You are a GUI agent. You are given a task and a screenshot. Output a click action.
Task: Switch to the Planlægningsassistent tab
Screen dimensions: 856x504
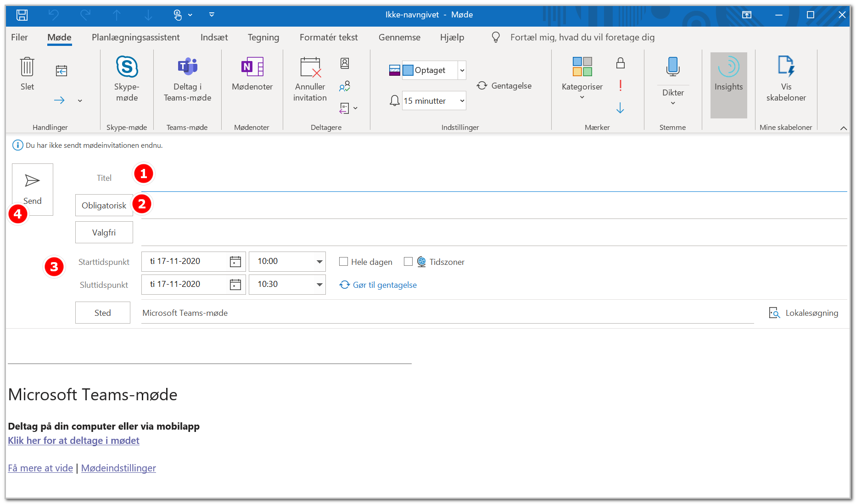point(135,38)
